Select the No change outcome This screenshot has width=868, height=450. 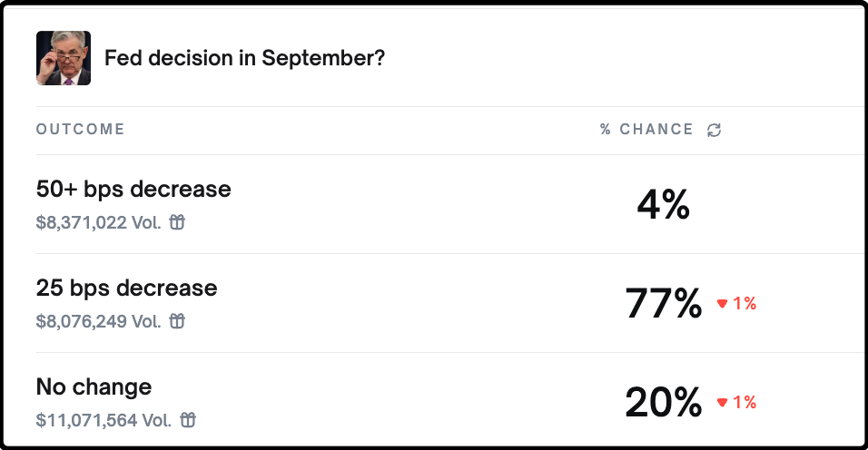(94, 387)
